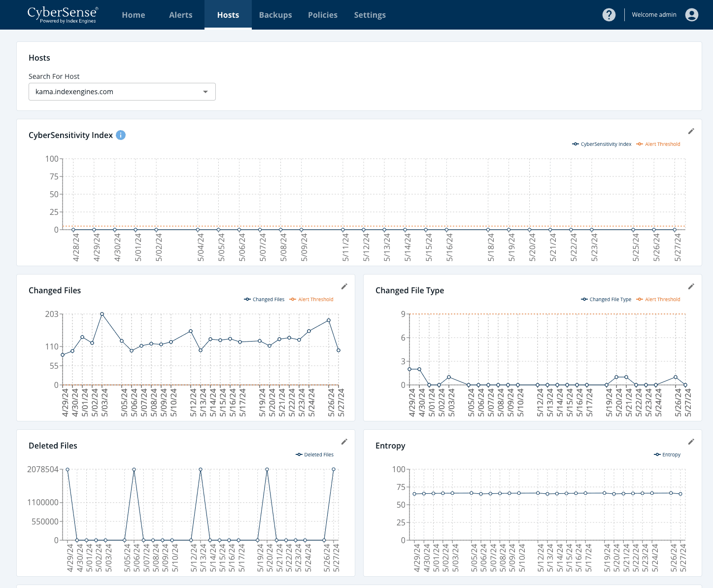
Task: Click the CyberSense logo
Action: point(63,14)
